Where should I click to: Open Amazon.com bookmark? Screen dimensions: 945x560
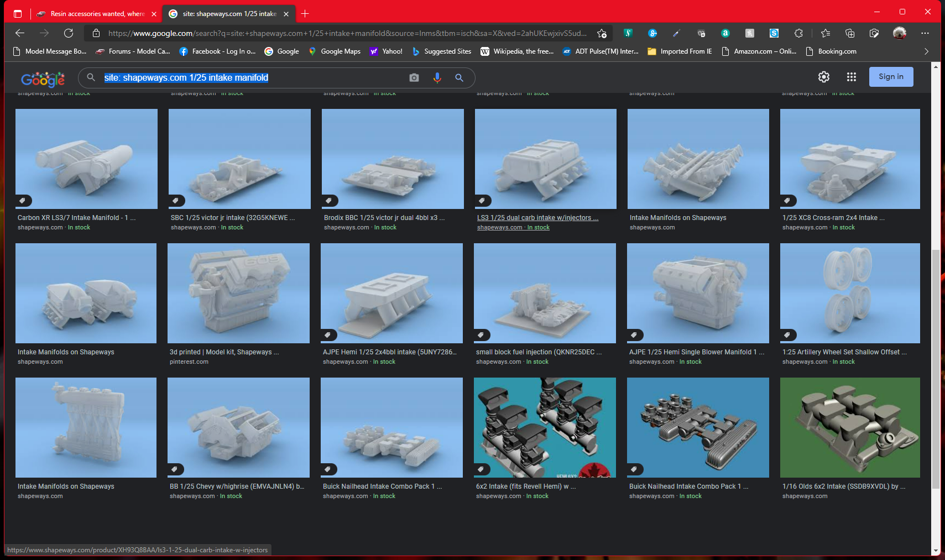759,51
